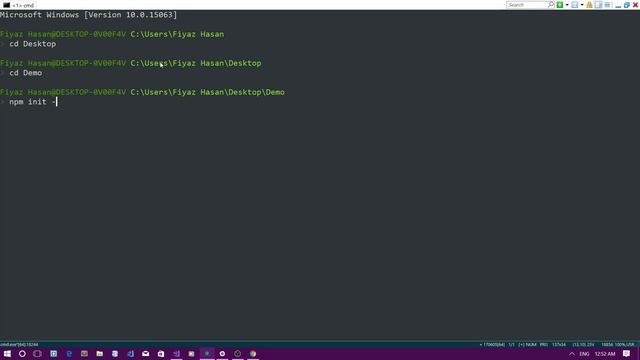Open Chrome from the taskbar
Image resolution: width=640 pixels, height=360 pixels.
tap(253, 354)
